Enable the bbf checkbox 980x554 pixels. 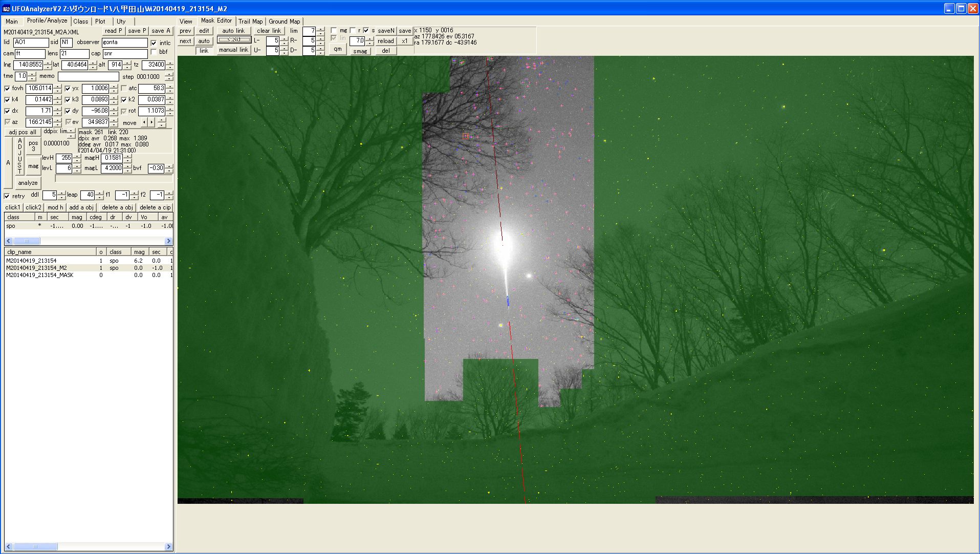pos(154,52)
